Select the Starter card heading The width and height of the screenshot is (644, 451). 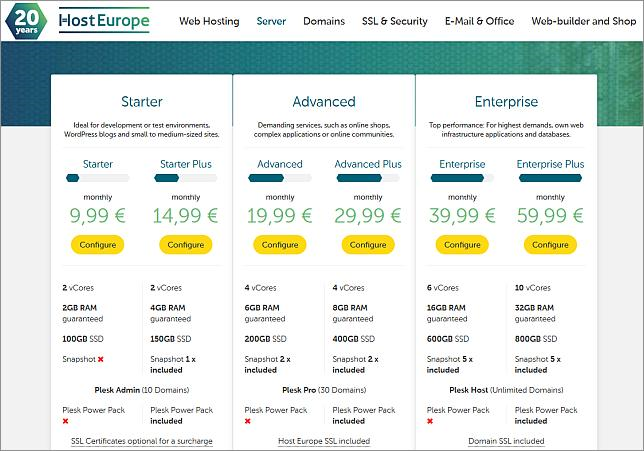142,101
